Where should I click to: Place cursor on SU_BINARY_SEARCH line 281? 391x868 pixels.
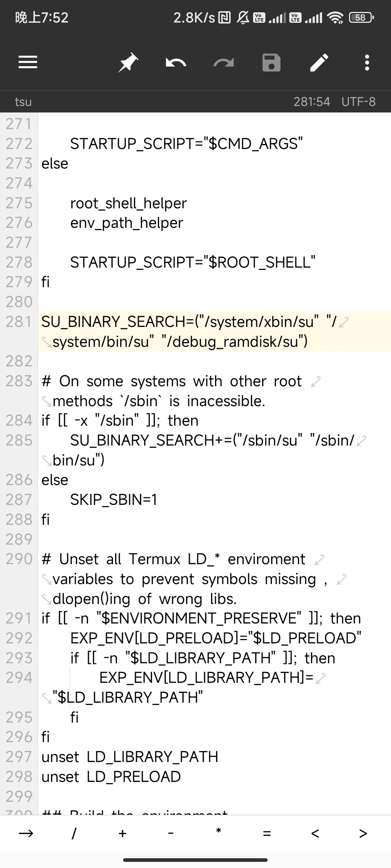pyautogui.click(x=214, y=331)
